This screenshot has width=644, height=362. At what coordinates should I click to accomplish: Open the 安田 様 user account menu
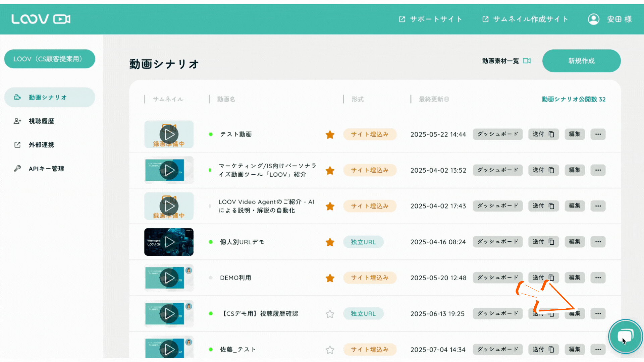click(x=610, y=19)
